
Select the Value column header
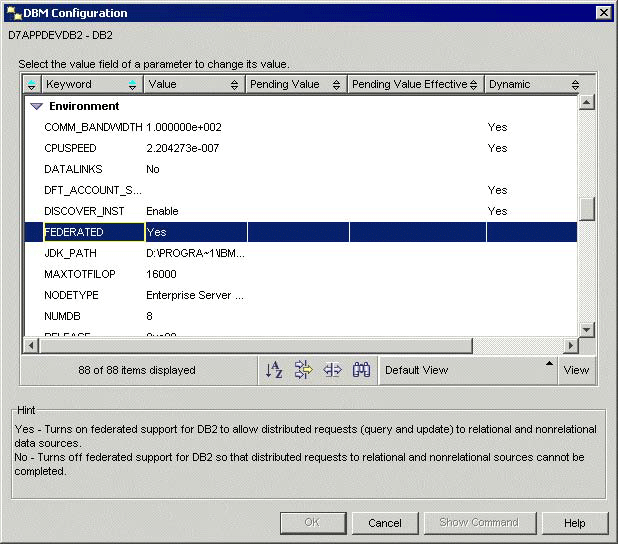[x=194, y=84]
